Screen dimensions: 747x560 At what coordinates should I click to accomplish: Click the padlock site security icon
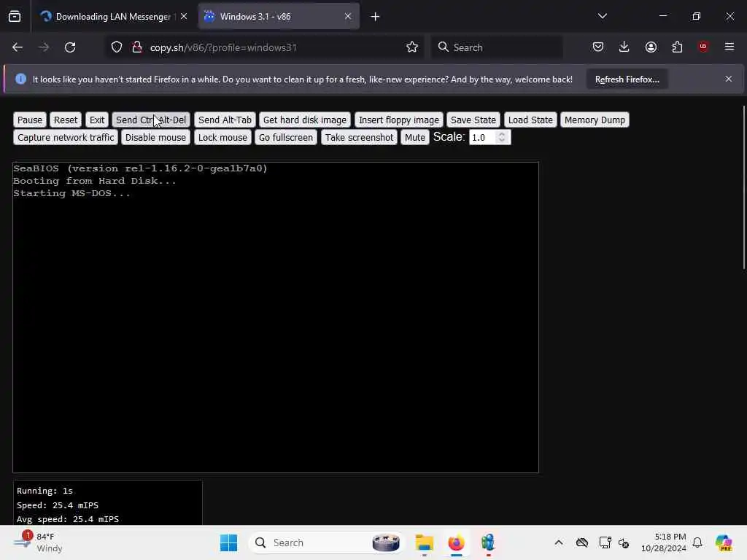coord(137,47)
